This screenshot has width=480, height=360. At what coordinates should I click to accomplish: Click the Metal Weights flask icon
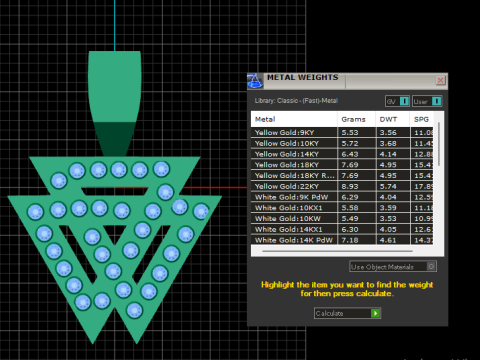255,81
